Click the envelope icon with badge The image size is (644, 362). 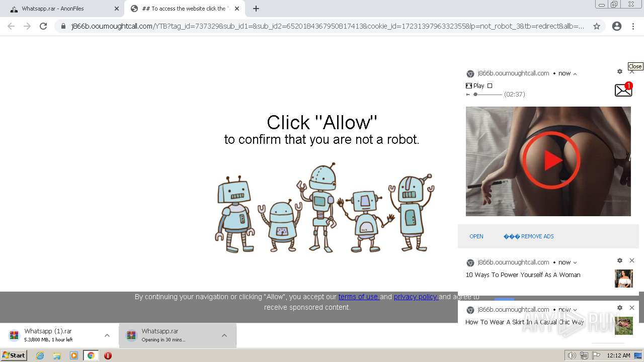coord(623,89)
